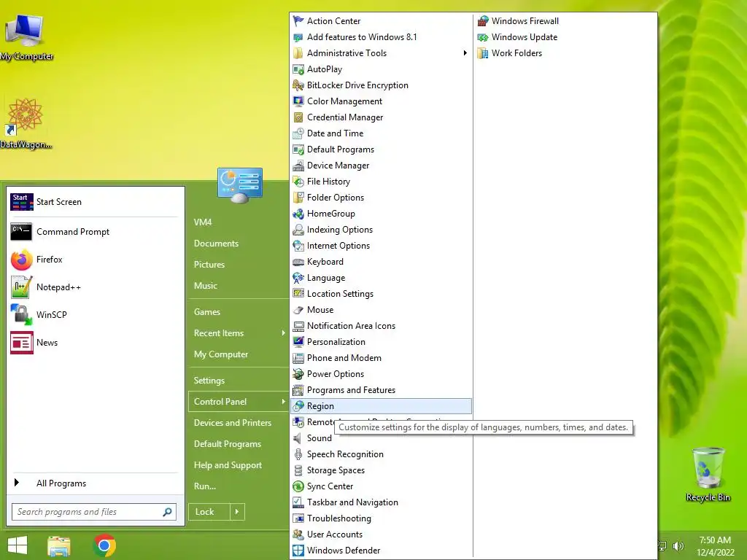Click Help and Support
This screenshot has height=560, width=747.
pyautogui.click(x=228, y=465)
